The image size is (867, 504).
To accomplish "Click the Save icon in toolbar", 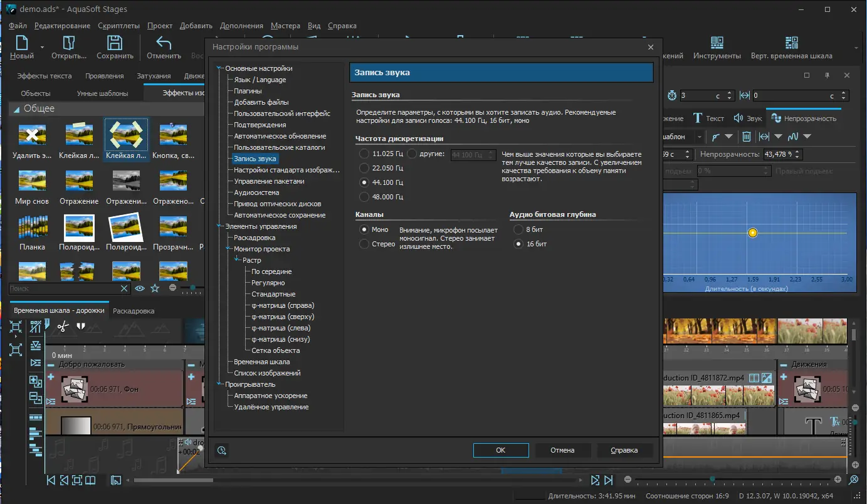I will click(x=115, y=43).
